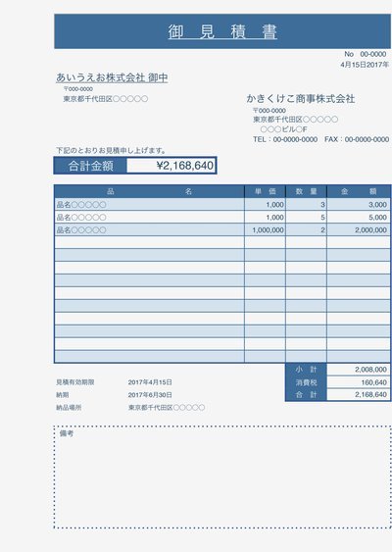392x552 pixels.
Task: Click the '単価' column header
Action: click(265, 191)
